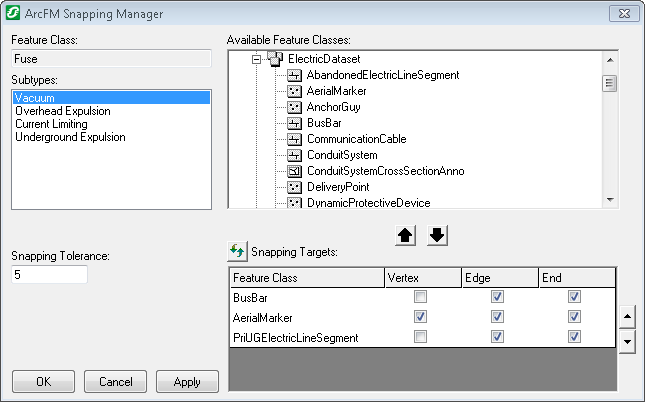The height and width of the screenshot is (402, 645).
Task: Click the Apply button
Action: coord(187,381)
